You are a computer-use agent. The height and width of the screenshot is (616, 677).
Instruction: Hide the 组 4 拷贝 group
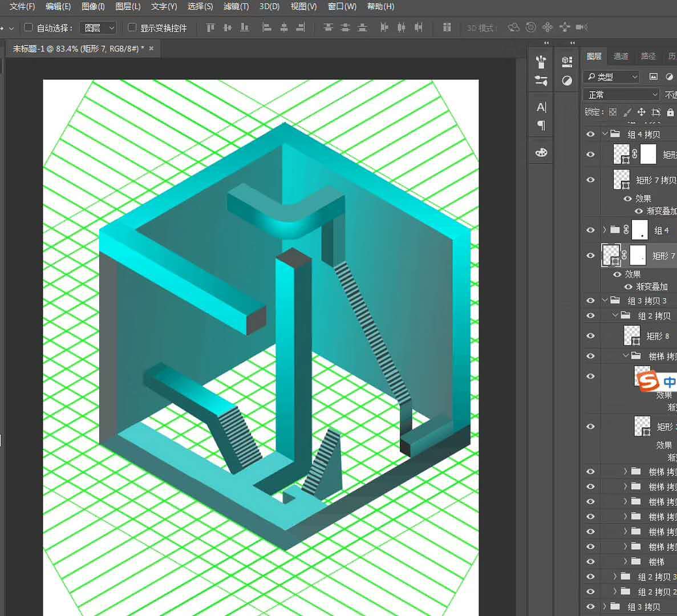[590, 134]
